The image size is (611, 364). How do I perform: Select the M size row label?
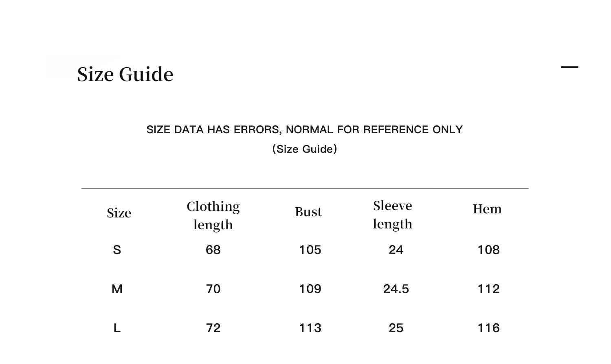click(117, 289)
